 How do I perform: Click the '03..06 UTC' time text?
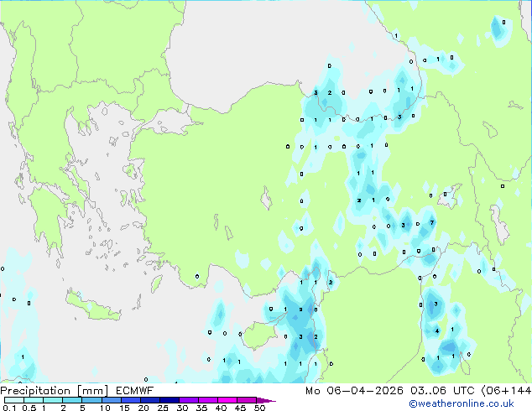[x=441, y=391]
